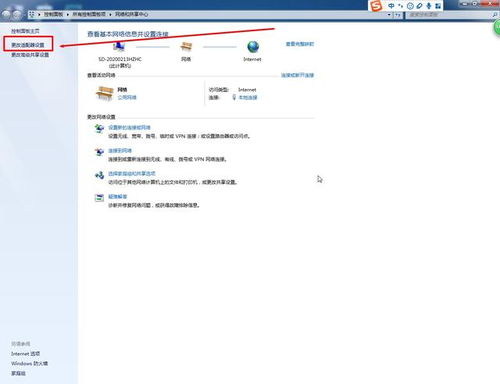Open 更改适配器设置 in left sidebar
The width and height of the screenshot is (500, 384).
pos(28,45)
